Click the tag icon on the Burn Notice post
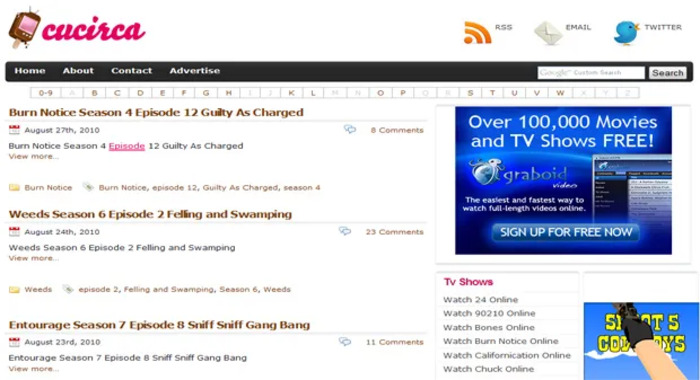Image resolution: width=700 pixels, height=380 pixels. (x=88, y=187)
